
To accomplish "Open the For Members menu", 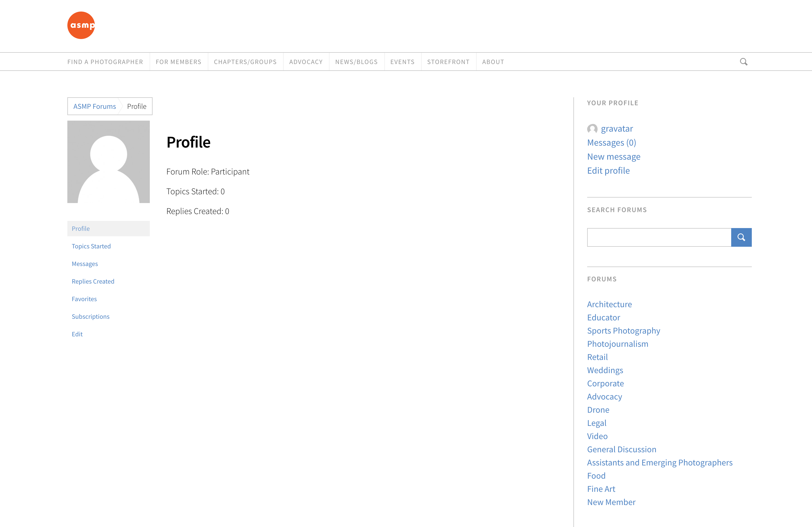I will (x=178, y=62).
